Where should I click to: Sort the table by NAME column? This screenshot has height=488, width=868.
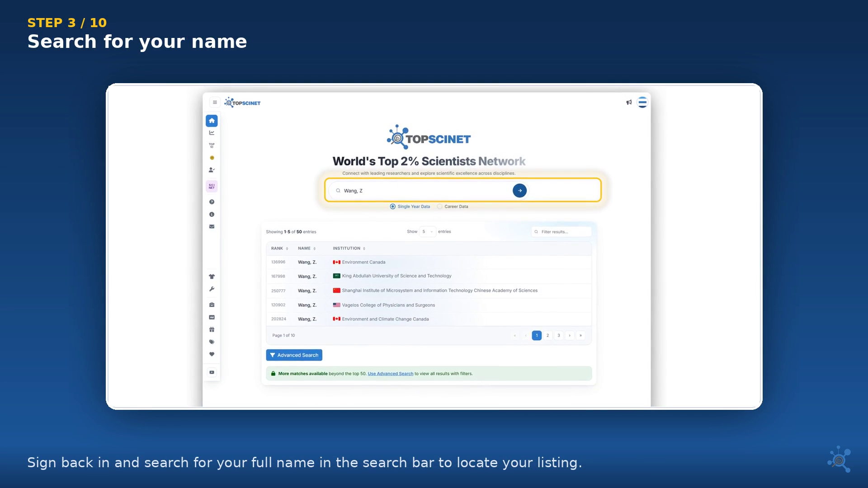pyautogui.click(x=307, y=249)
